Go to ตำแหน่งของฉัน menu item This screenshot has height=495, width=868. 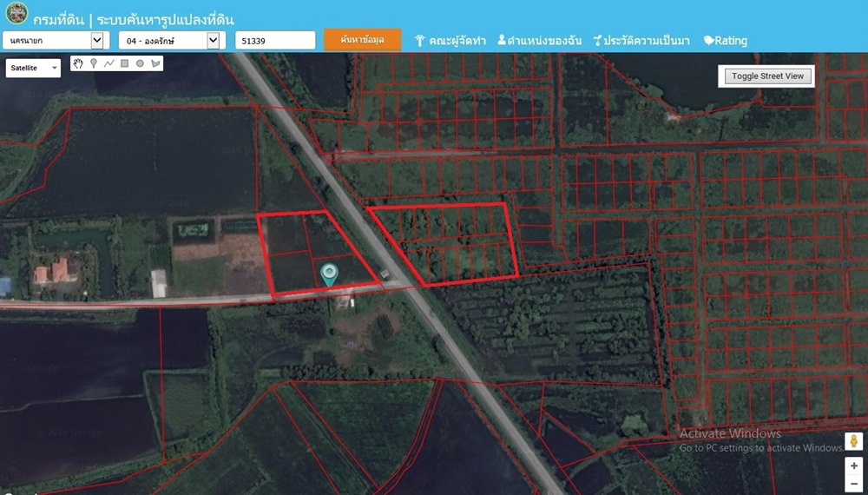coord(539,41)
